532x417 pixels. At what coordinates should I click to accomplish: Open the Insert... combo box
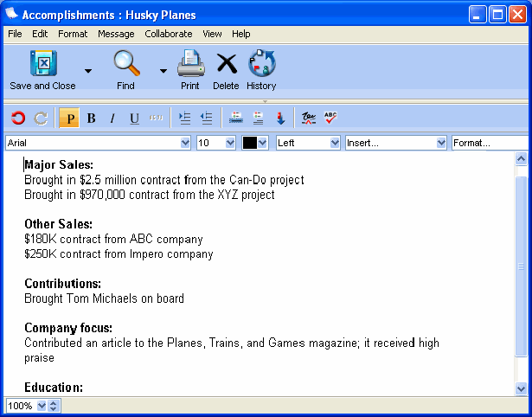coord(441,143)
